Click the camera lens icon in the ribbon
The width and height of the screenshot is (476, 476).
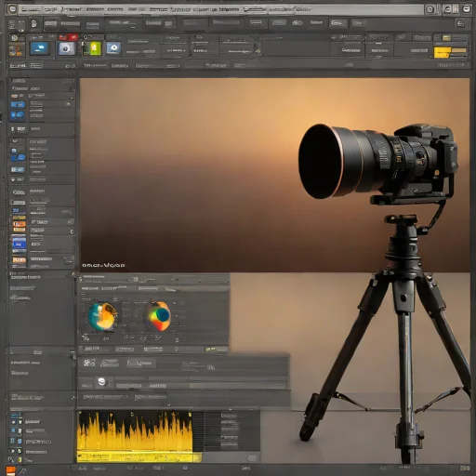pos(65,48)
